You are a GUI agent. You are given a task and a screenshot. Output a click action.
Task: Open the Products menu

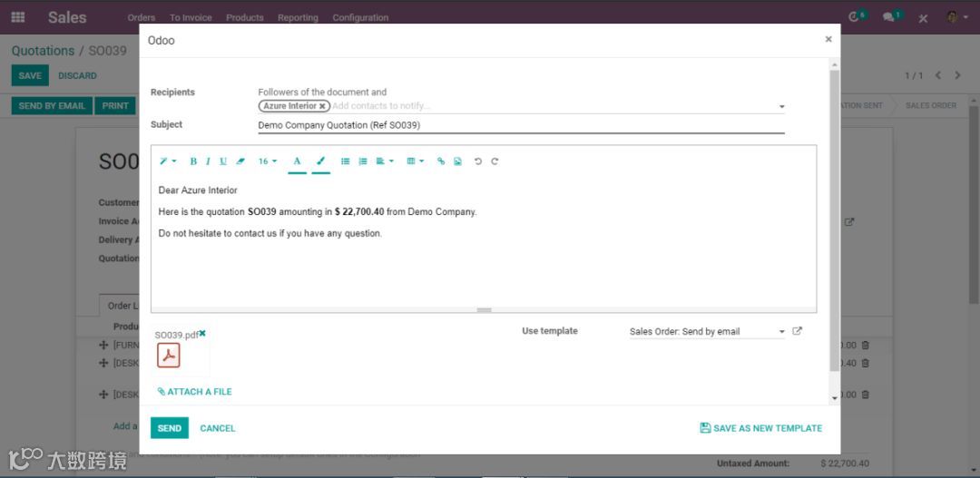click(x=244, y=17)
